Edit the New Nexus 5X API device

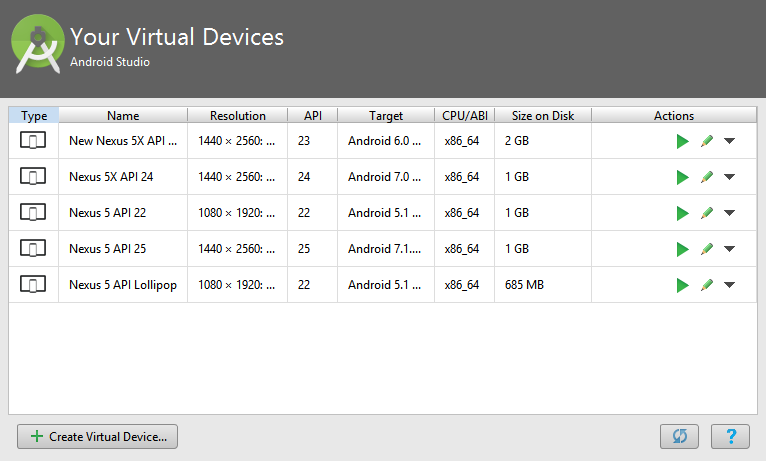click(x=706, y=141)
